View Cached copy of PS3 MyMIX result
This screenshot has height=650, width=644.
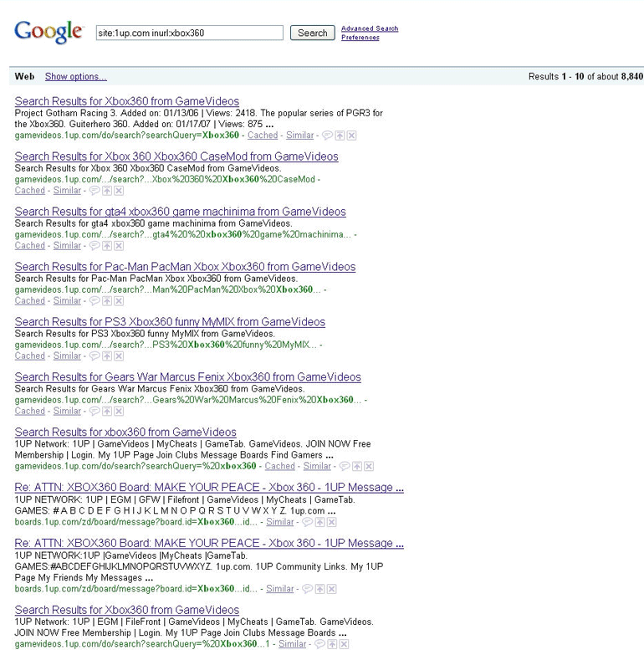[x=30, y=356]
